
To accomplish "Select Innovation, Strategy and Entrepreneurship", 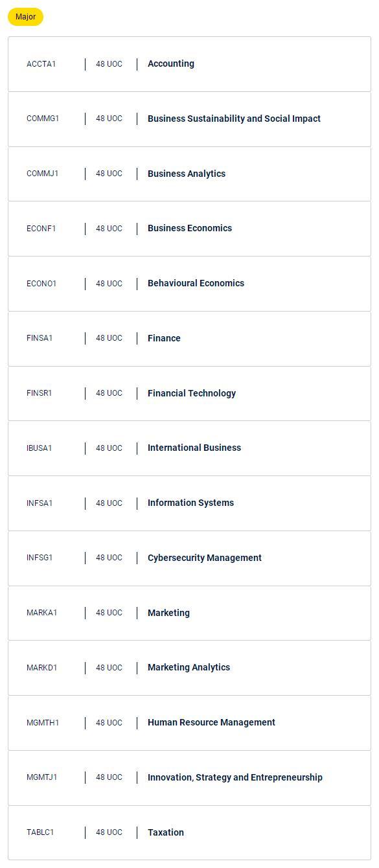I will click(x=189, y=777).
